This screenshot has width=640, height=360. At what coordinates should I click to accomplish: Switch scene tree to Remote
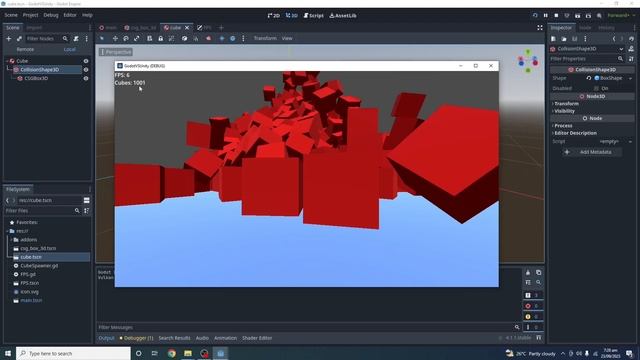[25, 49]
